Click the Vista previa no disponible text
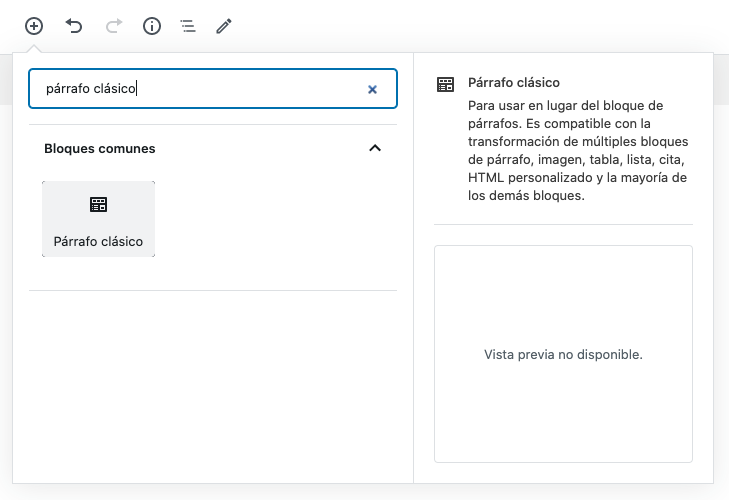Screen dimensions: 729x500 563,354
